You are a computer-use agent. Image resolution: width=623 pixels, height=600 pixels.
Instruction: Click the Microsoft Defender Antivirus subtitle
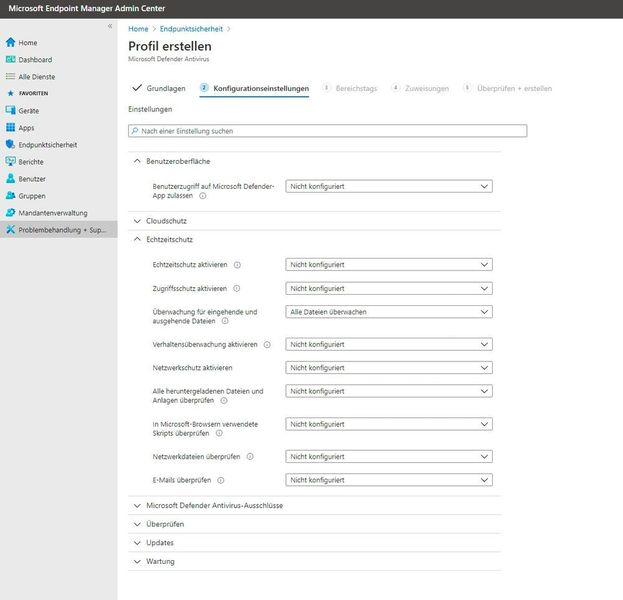point(168,59)
